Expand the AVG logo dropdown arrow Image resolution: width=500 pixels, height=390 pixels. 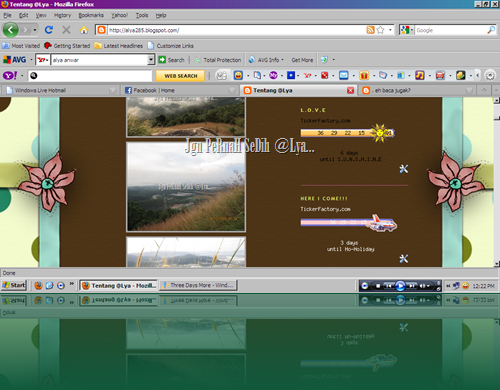coord(31,60)
